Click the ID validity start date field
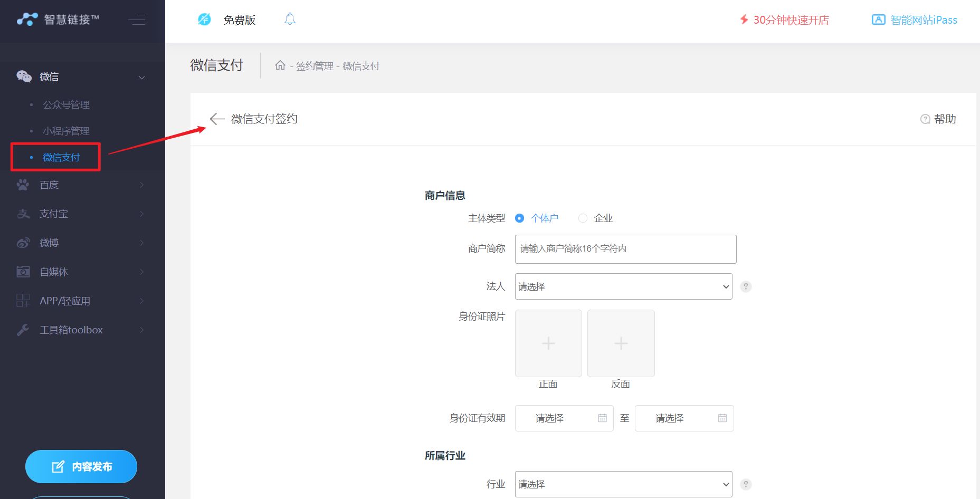Image resolution: width=980 pixels, height=499 pixels. 564,418
